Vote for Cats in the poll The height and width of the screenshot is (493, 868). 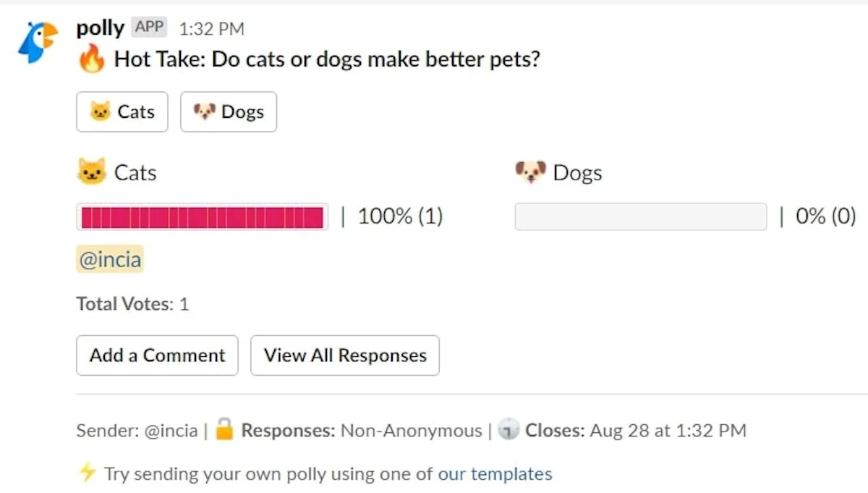[x=122, y=111]
